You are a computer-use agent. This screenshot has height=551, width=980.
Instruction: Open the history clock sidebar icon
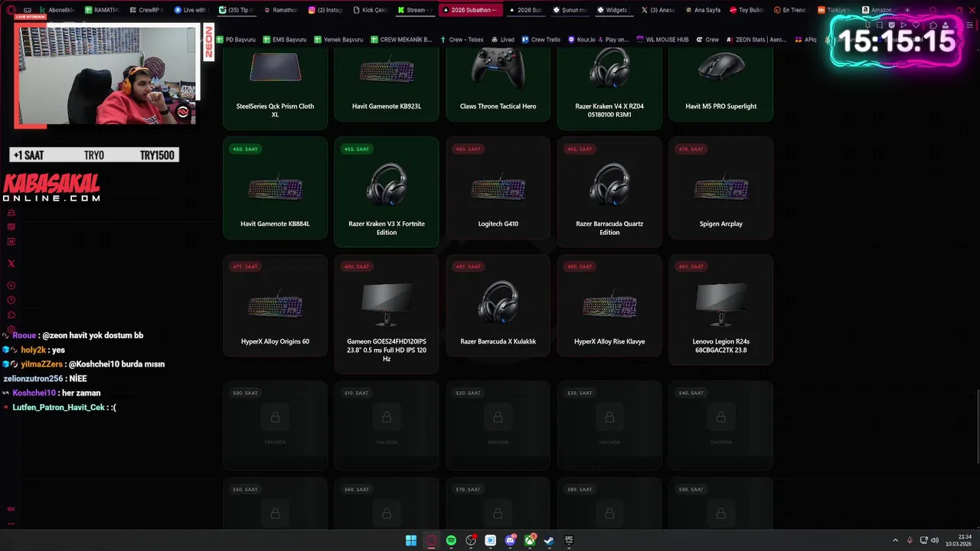click(11, 300)
